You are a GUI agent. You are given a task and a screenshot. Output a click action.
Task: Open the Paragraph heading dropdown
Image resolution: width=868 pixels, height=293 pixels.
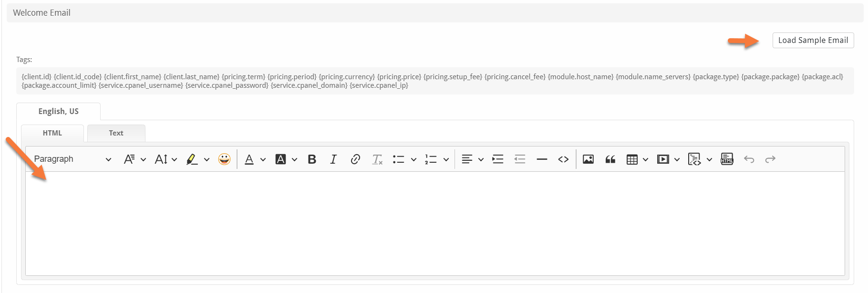point(72,159)
